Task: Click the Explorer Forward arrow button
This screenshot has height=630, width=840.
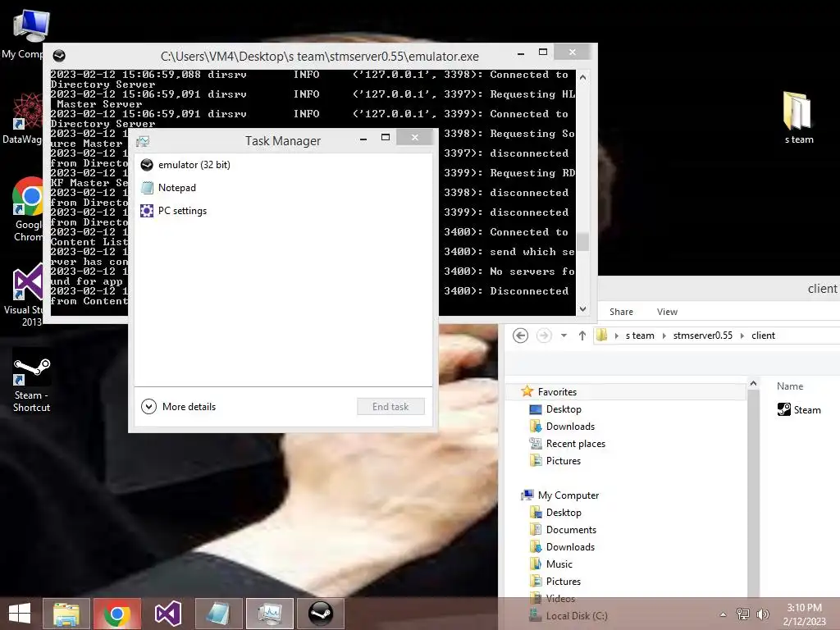Action: pyautogui.click(x=544, y=336)
